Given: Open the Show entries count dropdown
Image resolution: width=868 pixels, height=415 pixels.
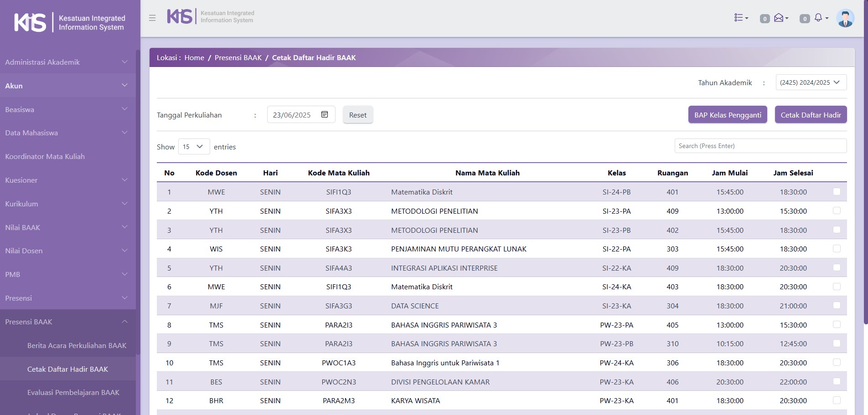Looking at the screenshot, I should pos(193,147).
